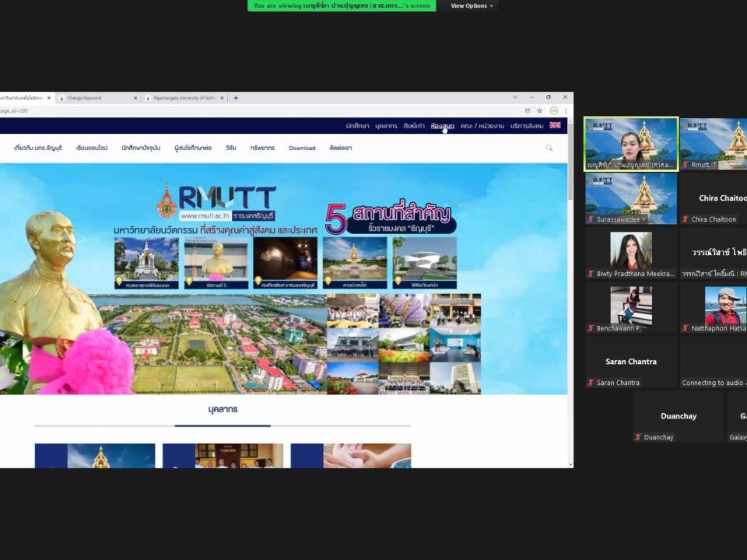Open the นักศึกษา link in top bar
Image resolution: width=747 pixels, height=560 pixels.
click(x=357, y=126)
